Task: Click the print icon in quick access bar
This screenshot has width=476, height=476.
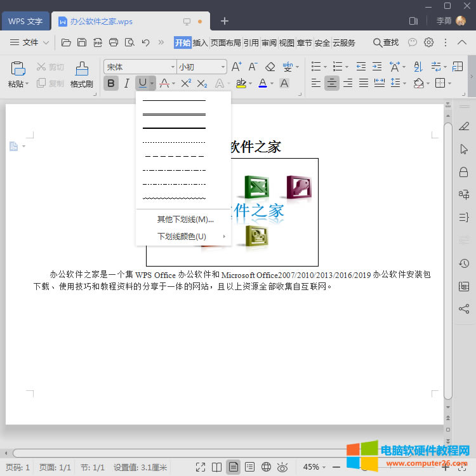Action: pos(114,43)
